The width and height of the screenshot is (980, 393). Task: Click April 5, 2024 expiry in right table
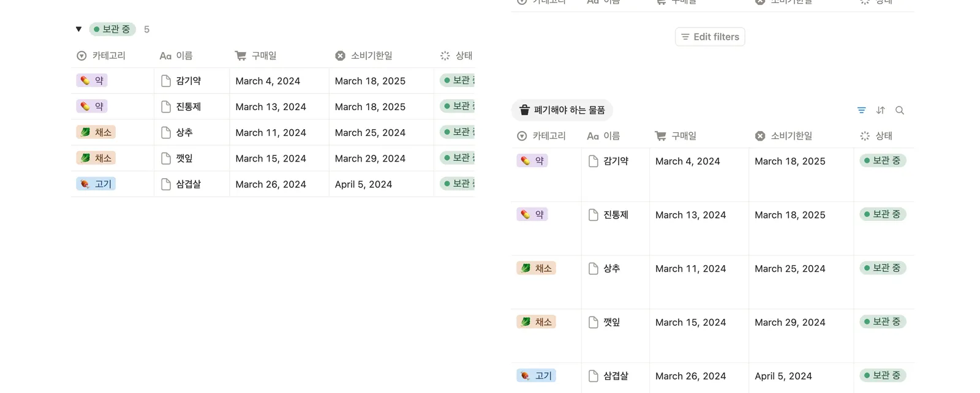coord(783,376)
